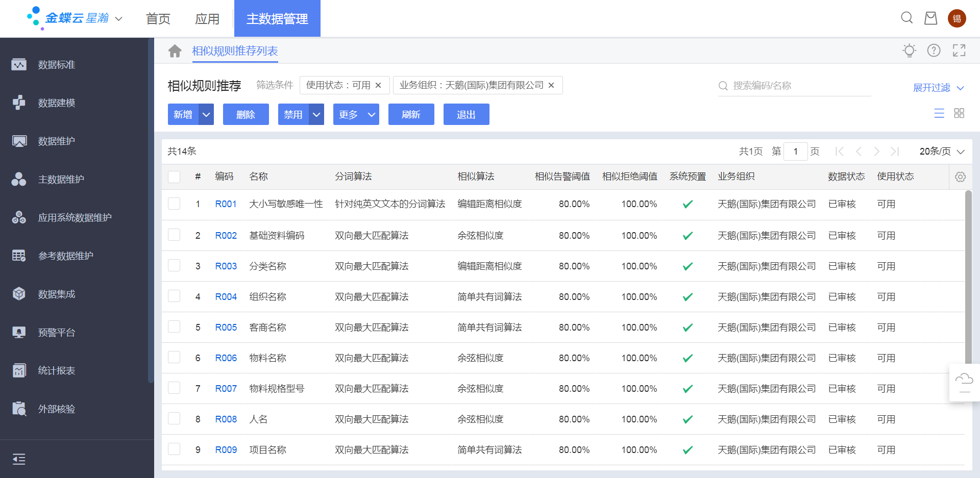Expand the 展开过滤 filter panel
The width and height of the screenshot is (980, 478).
click(938, 88)
